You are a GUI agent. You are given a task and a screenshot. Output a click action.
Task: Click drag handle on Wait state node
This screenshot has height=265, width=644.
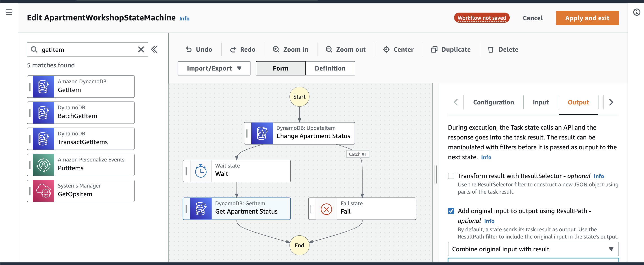(x=186, y=171)
